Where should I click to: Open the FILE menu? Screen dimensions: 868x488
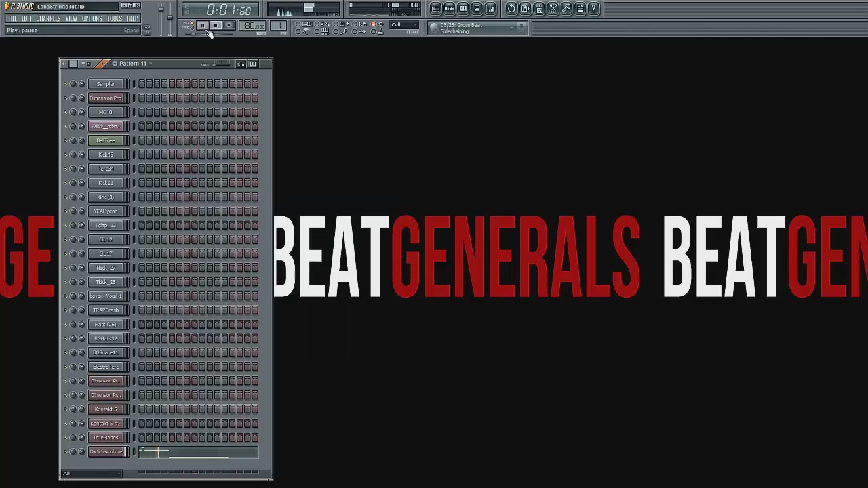click(x=12, y=18)
